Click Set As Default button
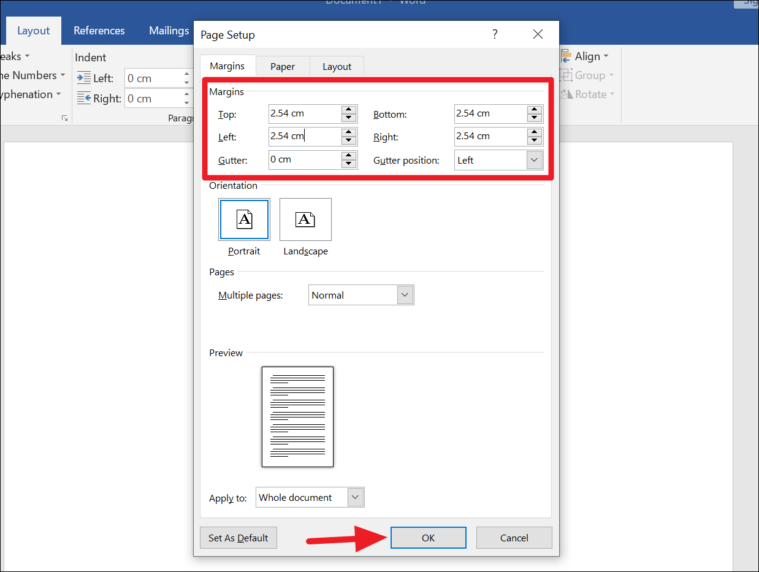Image resolution: width=759 pixels, height=572 pixels. point(238,538)
